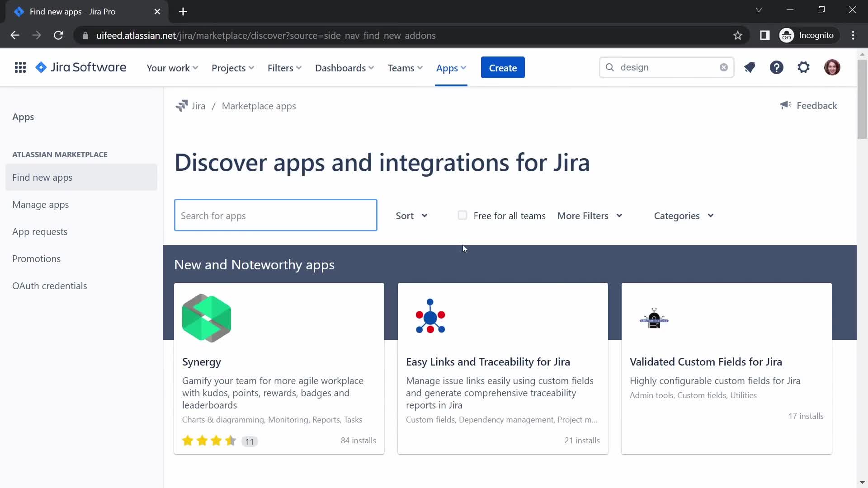Screen dimensions: 868x488
Task: Click the browser address bar URL
Action: pos(266,35)
